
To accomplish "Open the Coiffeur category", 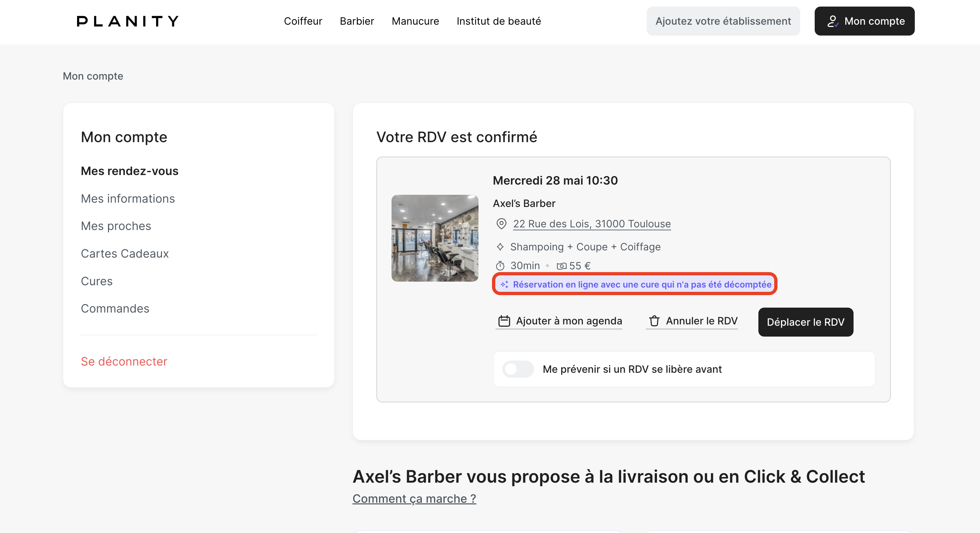I will (303, 21).
